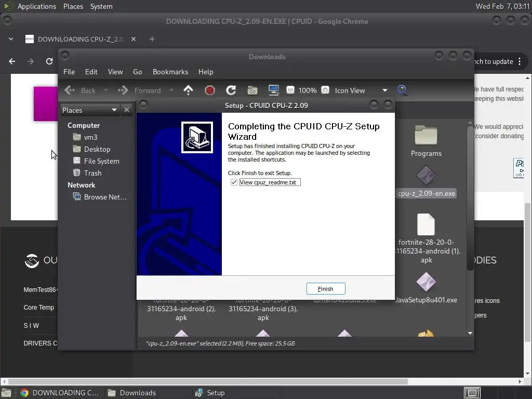
Task: Select fortnite android (1).apk file icon
Action: [x=426, y=224]
